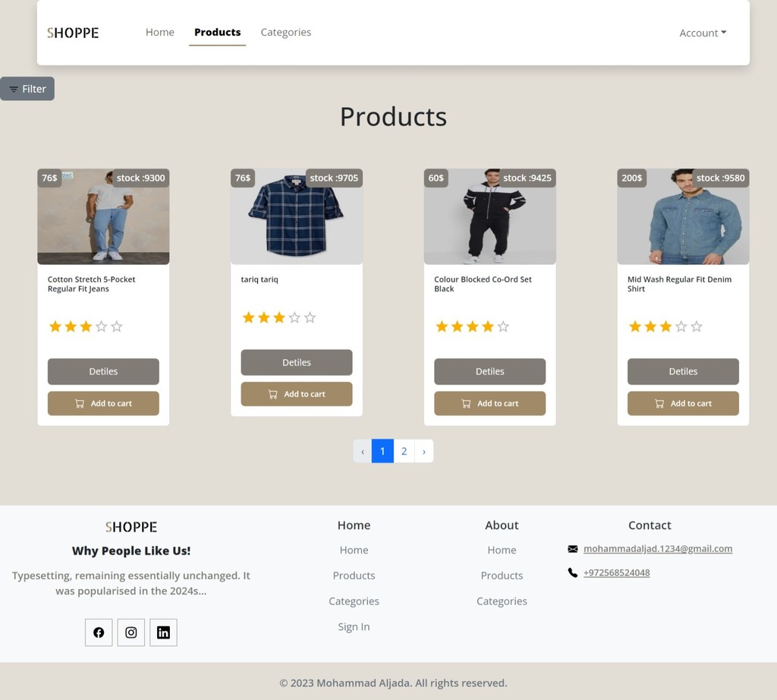The width and height of the screenshot is (777, 700).
Task: Click the '200$' price badge
Action: pos(632,178)
